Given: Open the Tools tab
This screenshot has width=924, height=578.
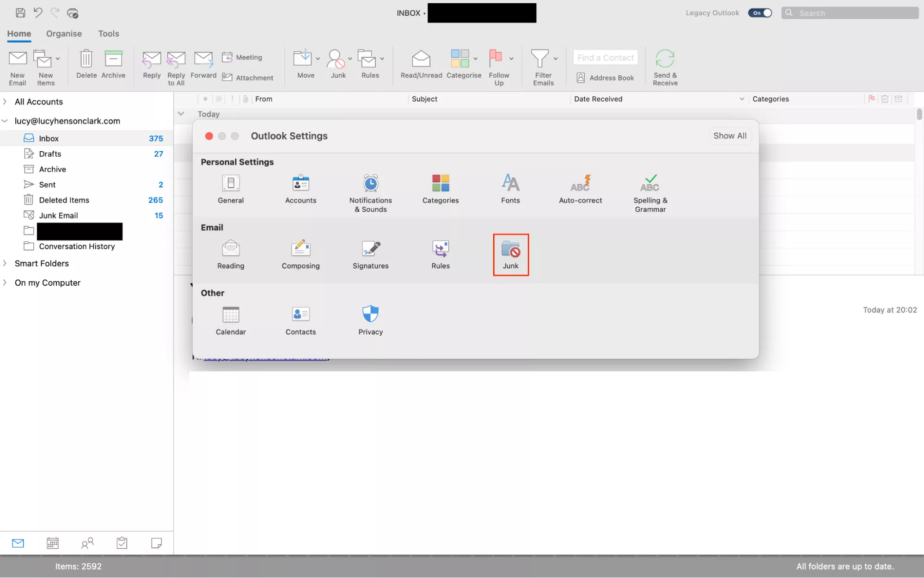Looking at the screenshot, I should click(108, 34).
